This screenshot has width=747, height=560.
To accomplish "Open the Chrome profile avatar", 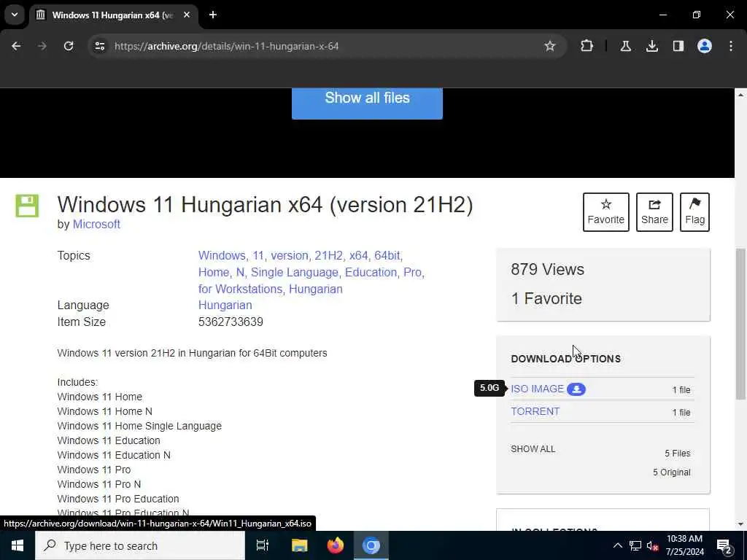I will pyautogui.click(x=705, y=46).
